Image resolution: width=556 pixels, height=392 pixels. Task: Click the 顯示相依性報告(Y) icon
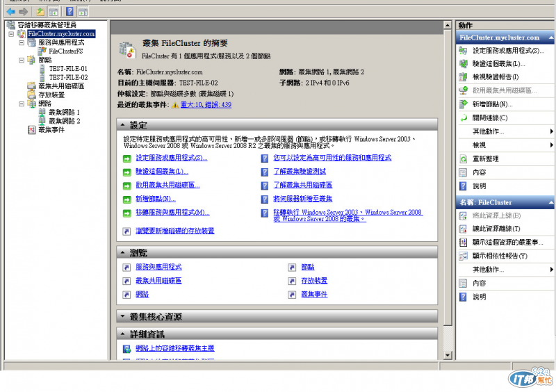point(463,256)
